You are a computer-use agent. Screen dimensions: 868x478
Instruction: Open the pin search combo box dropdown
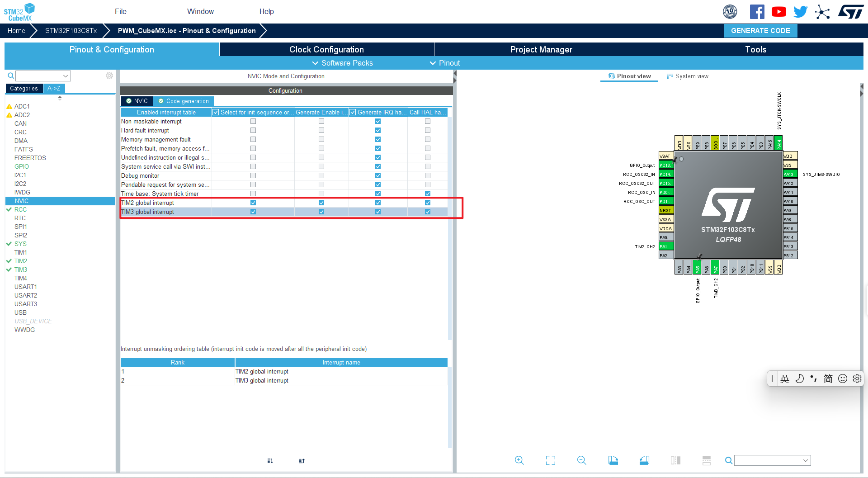805,460
